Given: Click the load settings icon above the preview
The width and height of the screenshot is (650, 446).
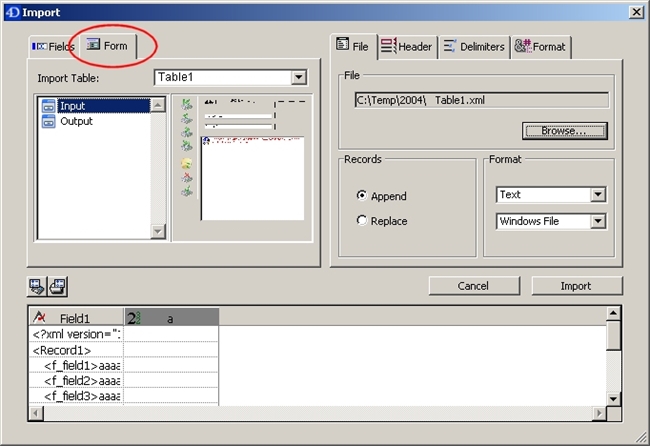Looking at the screenshot, I should [57, 287].
